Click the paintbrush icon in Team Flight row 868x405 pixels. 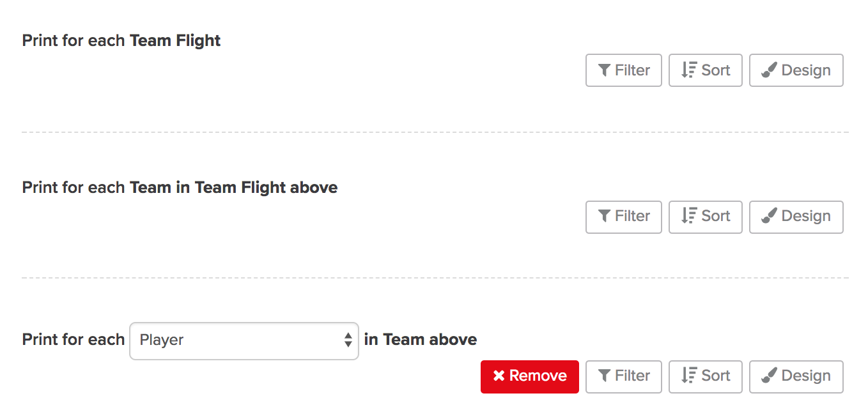[x=770, y=70]
